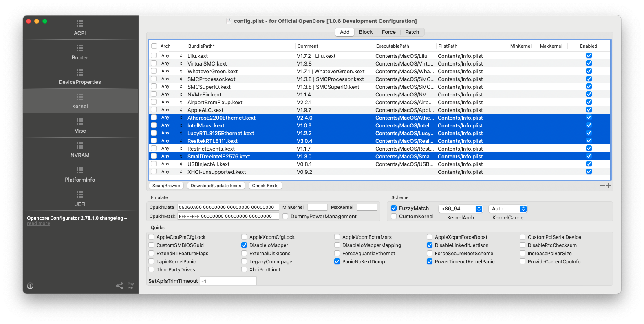Uncheck the PanicNoKextDump quirk

(337, 261)
